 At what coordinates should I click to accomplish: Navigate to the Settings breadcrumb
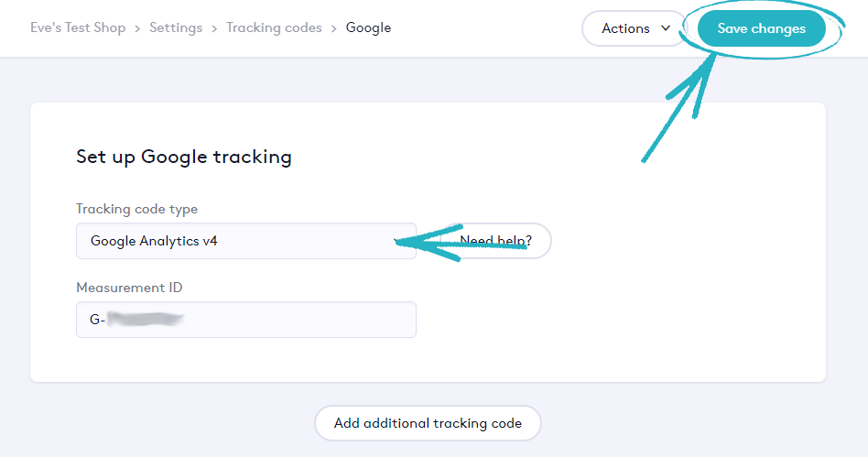176,28
